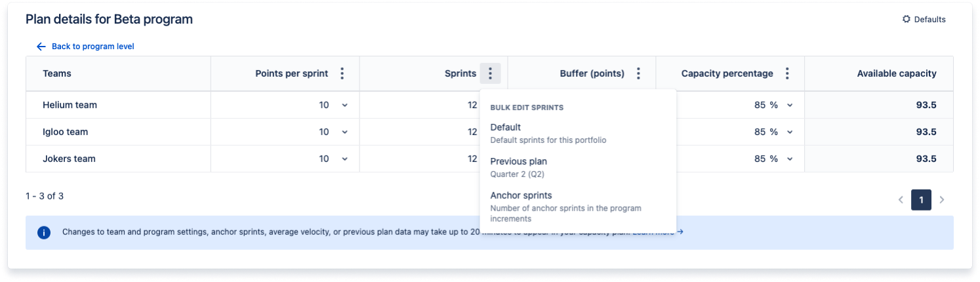The image size is (980, 282).
Task: Go to the next page arrow
Action: 942,199
